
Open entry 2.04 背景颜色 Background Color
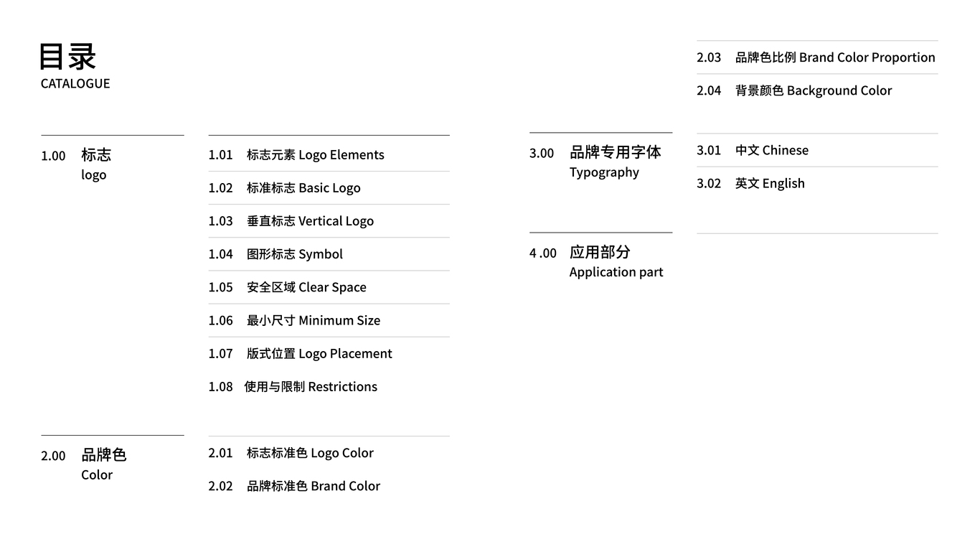tap(794, 90)
